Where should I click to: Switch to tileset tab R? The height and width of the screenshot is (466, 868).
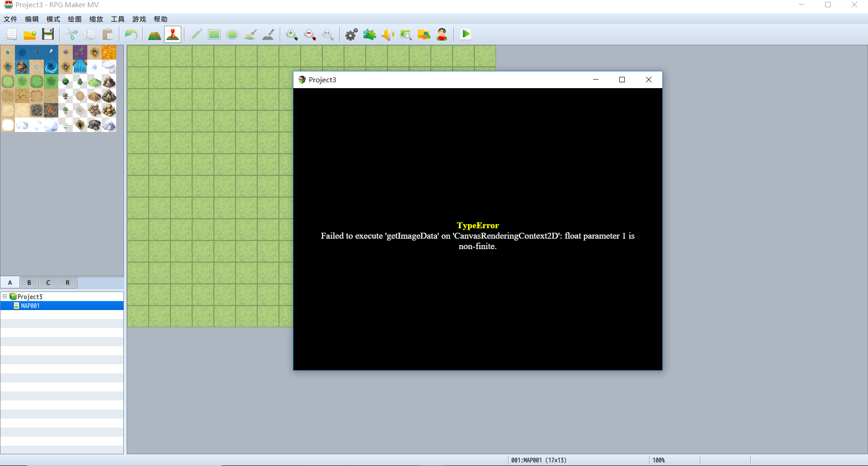(x=68, y=282)
